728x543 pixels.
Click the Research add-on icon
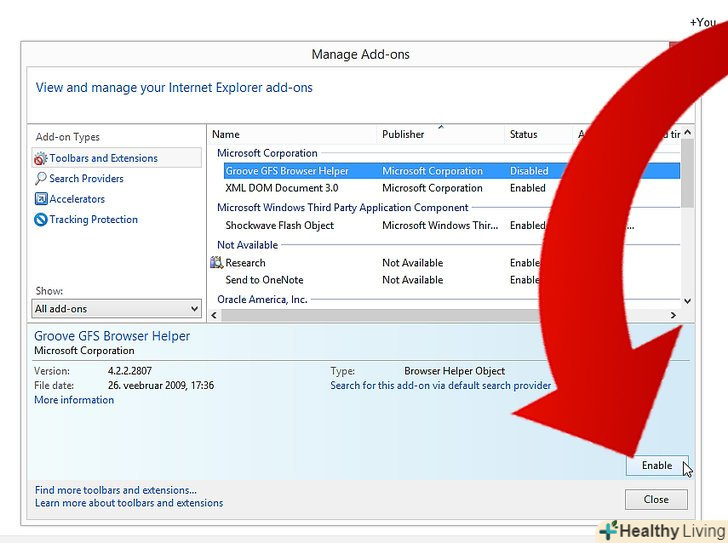[216, 263]
